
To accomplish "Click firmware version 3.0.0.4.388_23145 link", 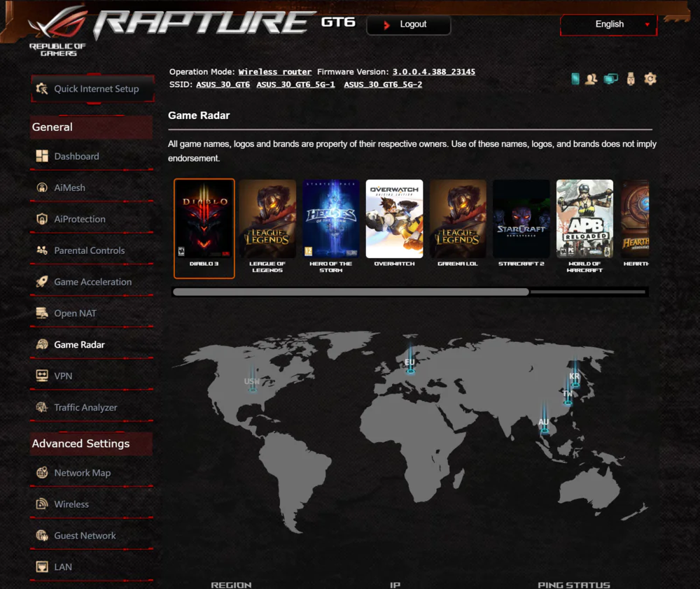I will [434, 72].
